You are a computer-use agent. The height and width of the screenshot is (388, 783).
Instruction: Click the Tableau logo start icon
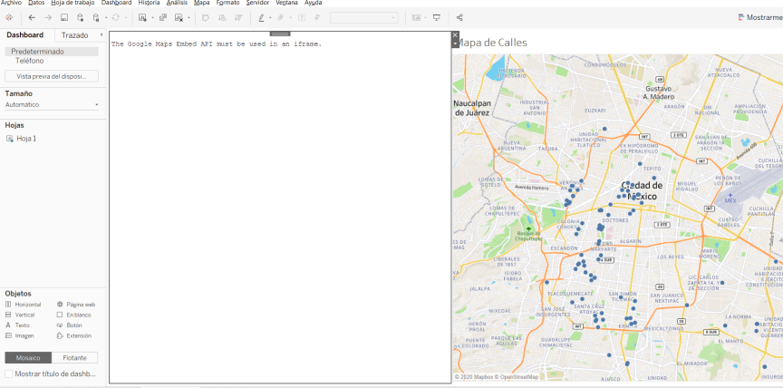point(8,17)
